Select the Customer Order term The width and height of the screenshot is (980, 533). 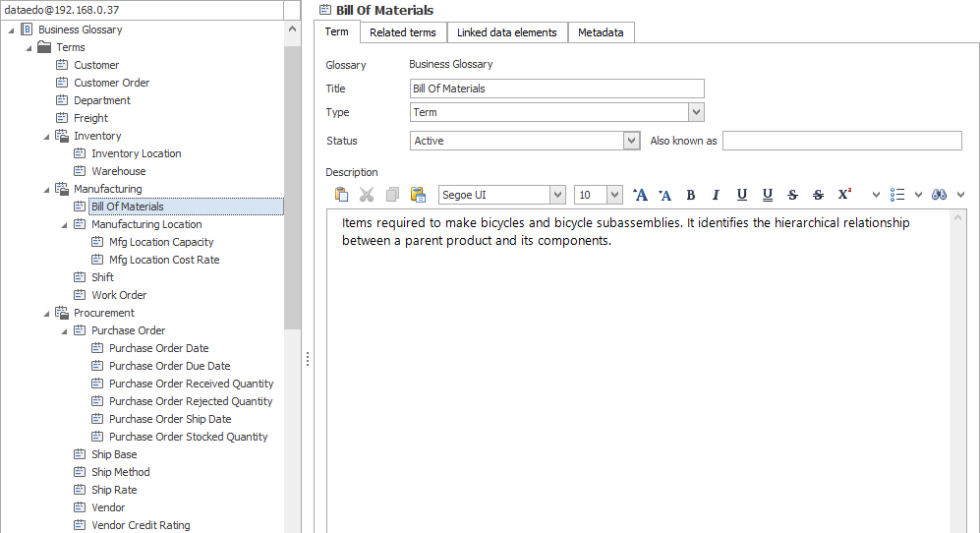tap(111, 83)
